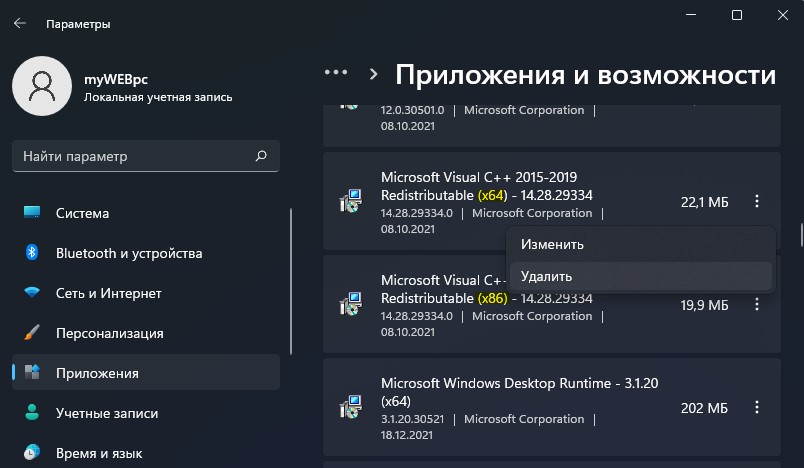Minimize the Параметры window
This screenshot has height=468, width=804.
tap(691, 15)
